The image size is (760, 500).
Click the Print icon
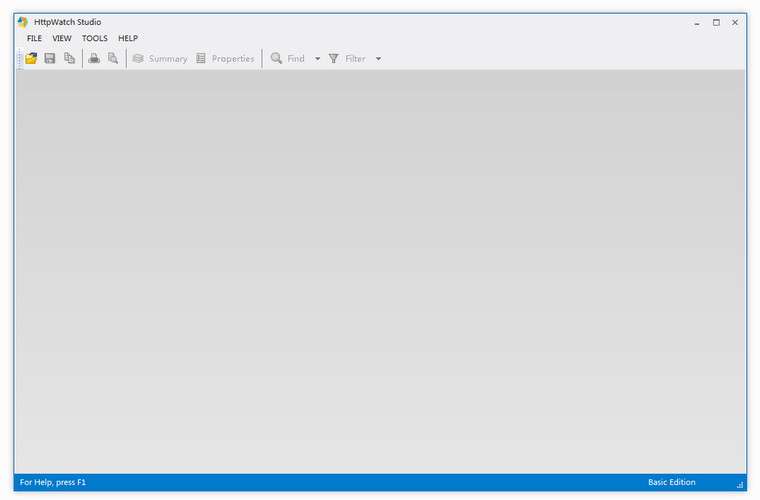(94, 59)
